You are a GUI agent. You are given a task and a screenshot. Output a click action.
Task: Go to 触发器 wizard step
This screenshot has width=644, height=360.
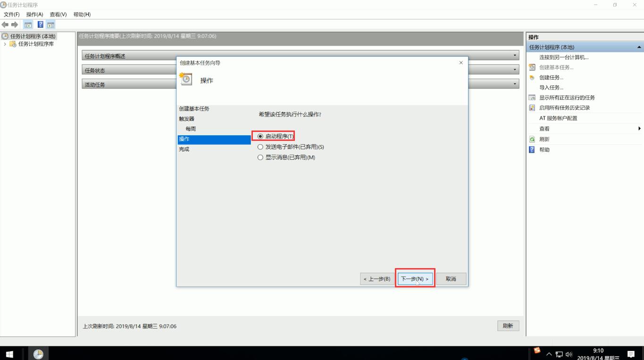[186, 119]
